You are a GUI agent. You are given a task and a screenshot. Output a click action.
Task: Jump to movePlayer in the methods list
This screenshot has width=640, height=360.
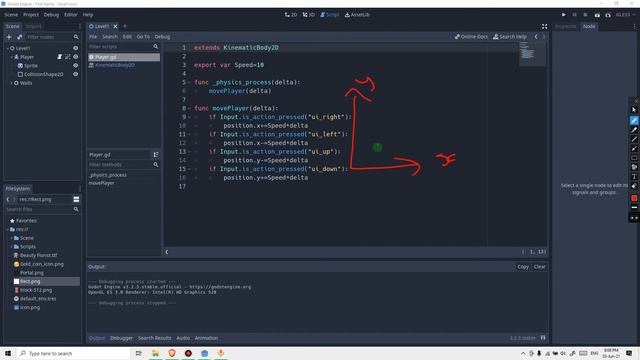click(102, 183)
